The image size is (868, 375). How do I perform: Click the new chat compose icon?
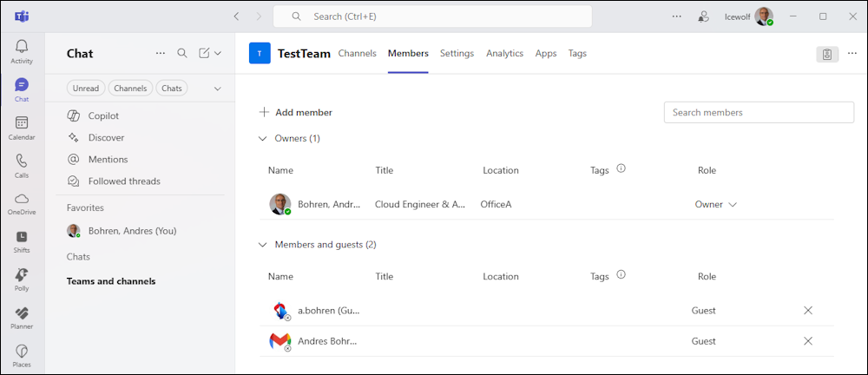(204, 53)
